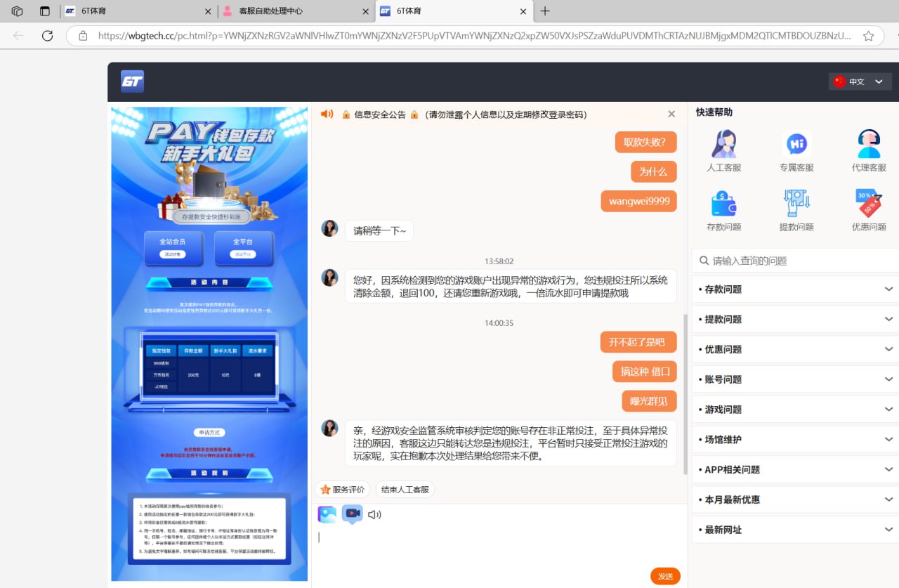899x588 pixels.
Task: Expand the 最新网址 FAQ section
Action: tap(795, 530)
